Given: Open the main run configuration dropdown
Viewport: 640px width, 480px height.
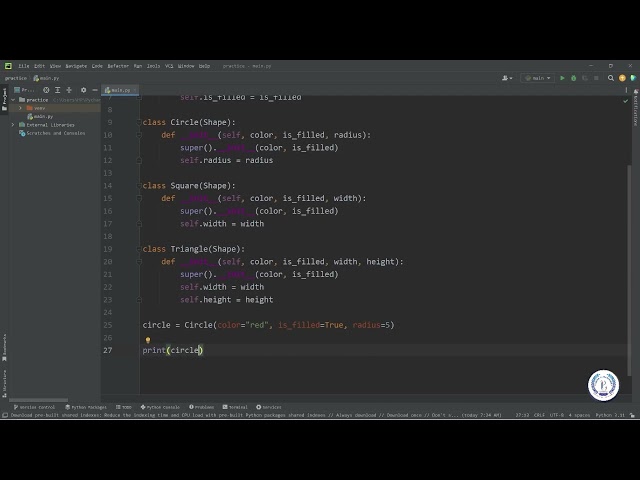Looking at the screenshot, I should 538,78.
